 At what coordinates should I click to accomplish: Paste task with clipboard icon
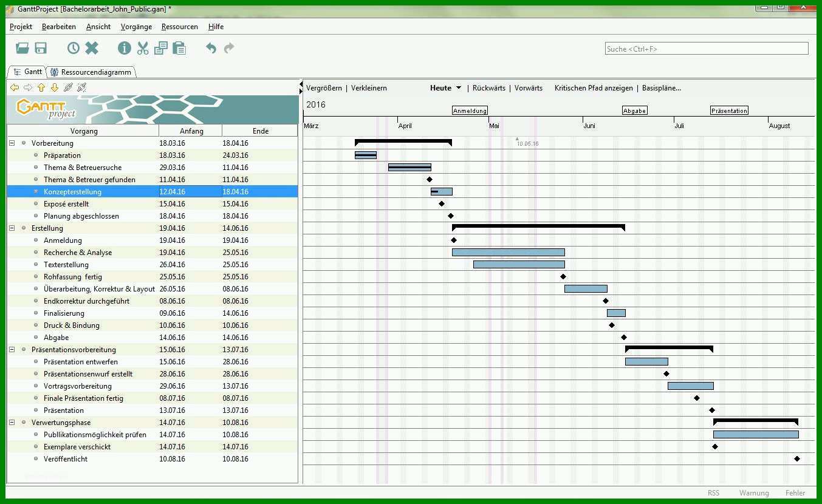[179, 48]
